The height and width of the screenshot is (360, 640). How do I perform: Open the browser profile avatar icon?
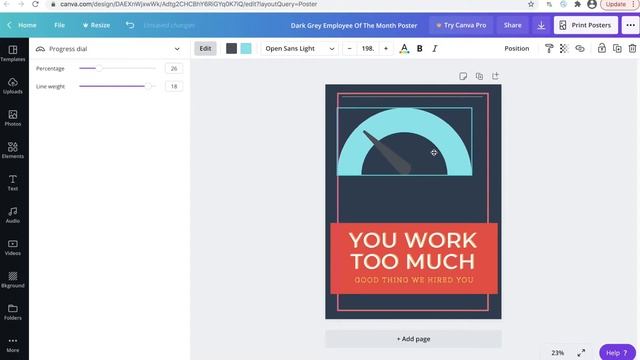[592, 4]
